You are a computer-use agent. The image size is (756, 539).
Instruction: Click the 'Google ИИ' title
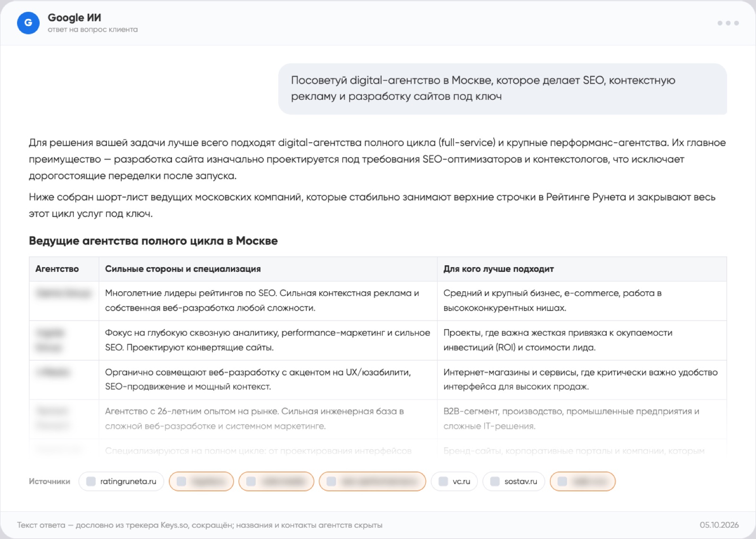tap(74, 17)
